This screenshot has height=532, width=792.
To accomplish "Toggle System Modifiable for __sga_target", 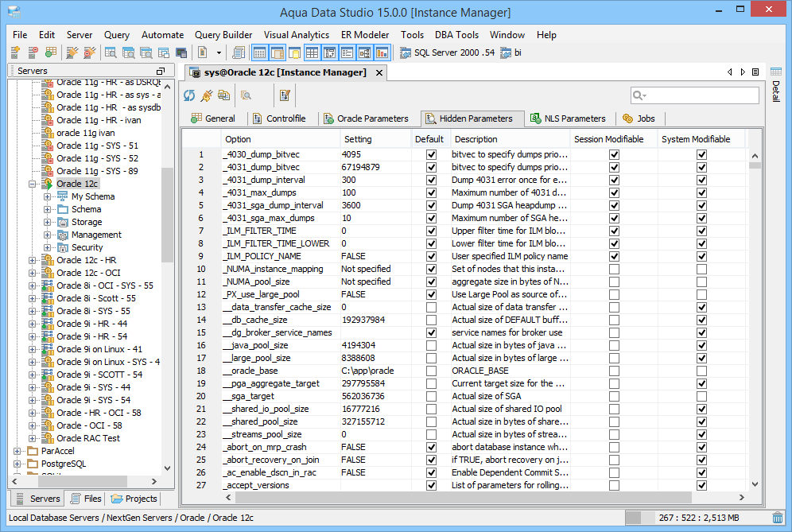I will click(x=701, y=396).
